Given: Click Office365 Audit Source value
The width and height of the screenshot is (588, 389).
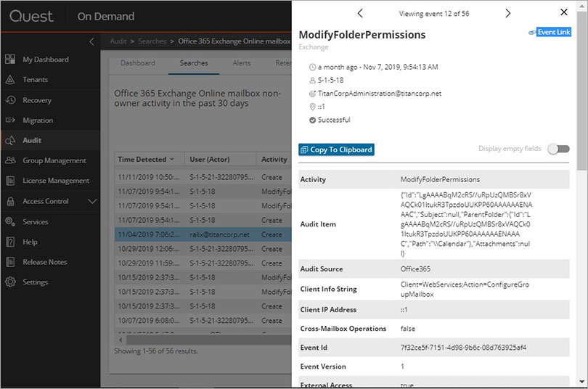Looking at the screenshot, I should coord(415,269).
